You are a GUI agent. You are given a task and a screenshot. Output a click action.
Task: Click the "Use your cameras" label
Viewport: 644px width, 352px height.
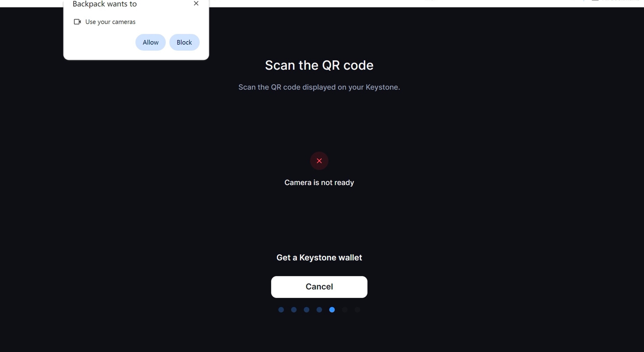click(x=110, y=22)
